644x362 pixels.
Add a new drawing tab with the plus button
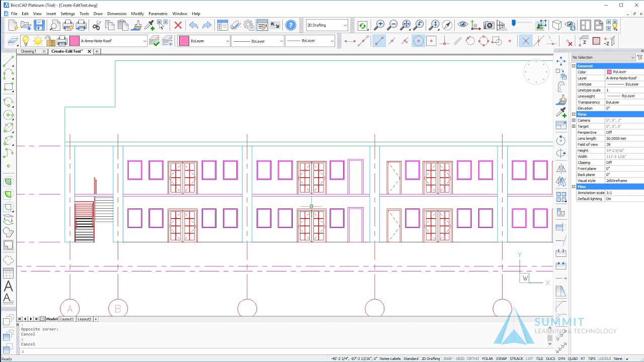click(x=97, y=51)
